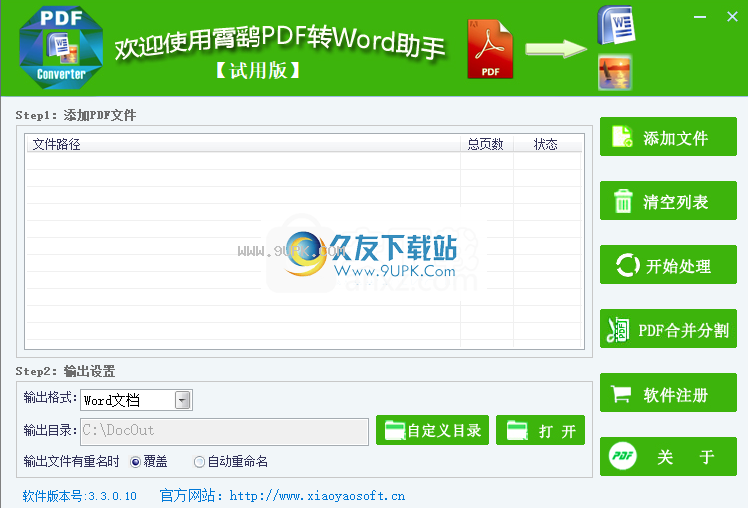Open 软件注册 registration
The width and height of the screenshot is (748, 508).
(668, 393)
